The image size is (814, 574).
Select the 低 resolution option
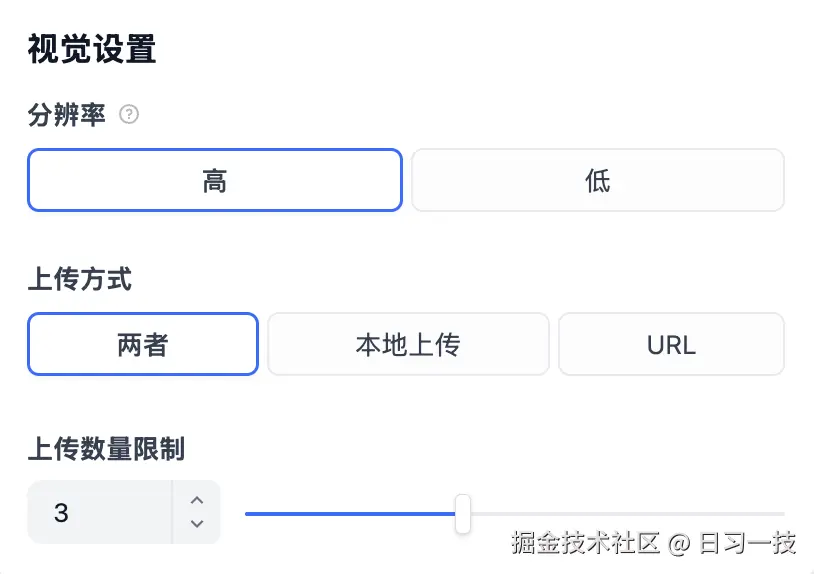[x=598, y=181]
